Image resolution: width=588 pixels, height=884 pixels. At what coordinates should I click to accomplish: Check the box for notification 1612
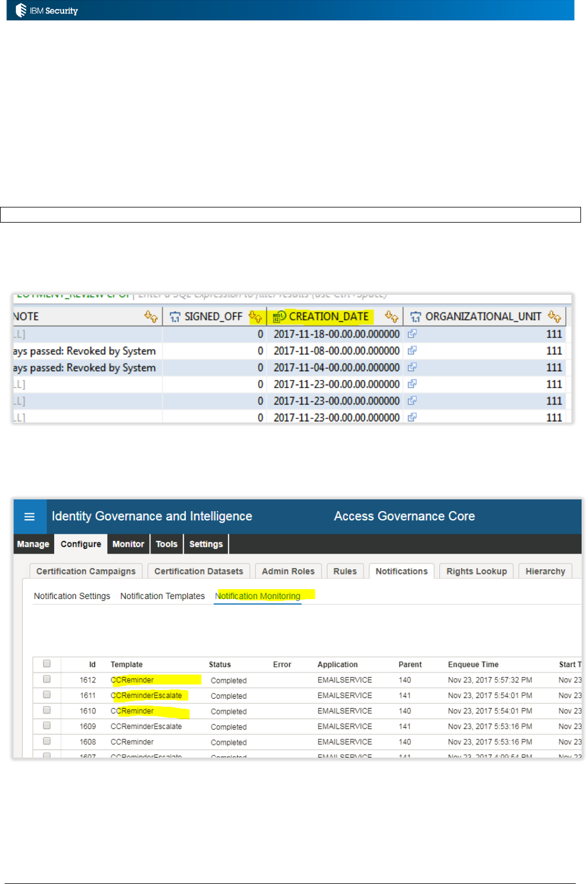(x=47, y=679)
